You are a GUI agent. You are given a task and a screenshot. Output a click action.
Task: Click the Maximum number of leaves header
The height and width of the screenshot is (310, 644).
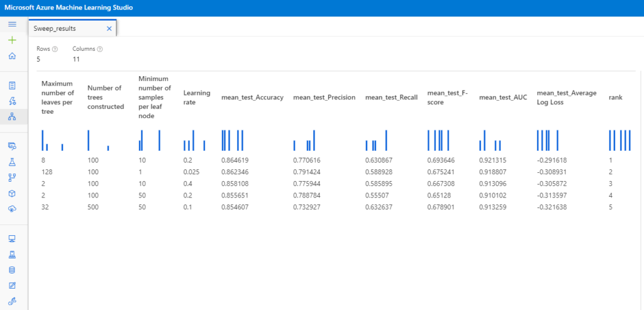[x=58, y=97]
